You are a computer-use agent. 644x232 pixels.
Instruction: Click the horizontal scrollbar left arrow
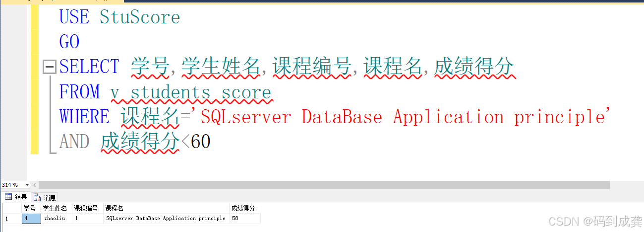[35, 185]
